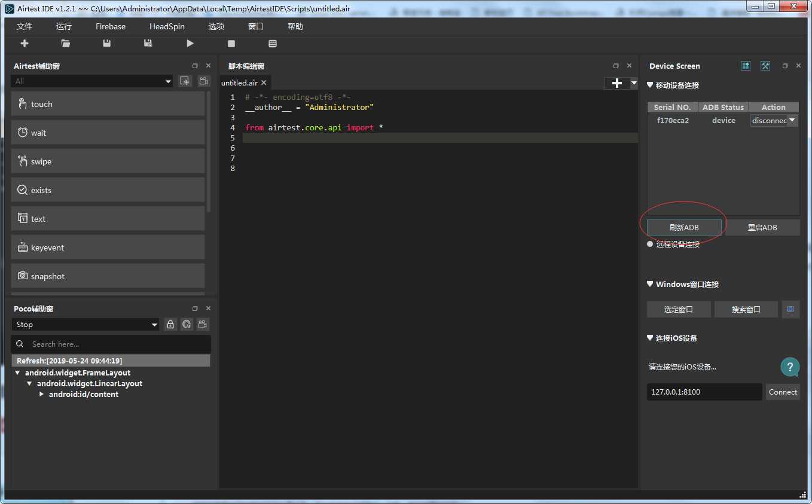Viewport: 812px width, 504px height.
Task: Click the screenshot insert icon beside All dropdown
Action: point(185,81)
